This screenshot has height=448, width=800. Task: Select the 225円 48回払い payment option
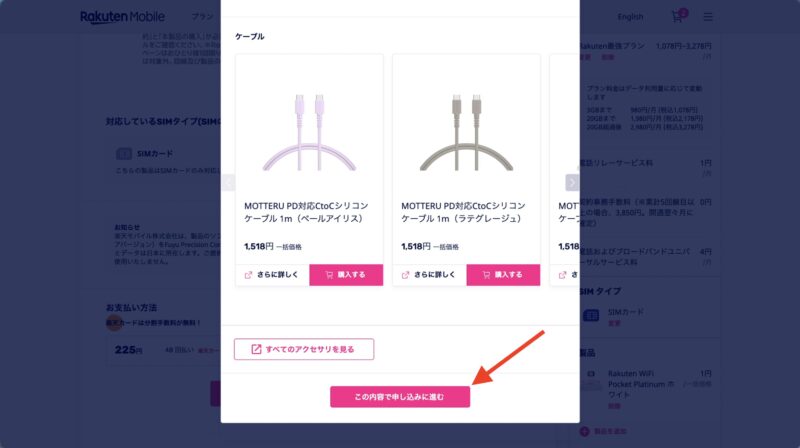163,350
